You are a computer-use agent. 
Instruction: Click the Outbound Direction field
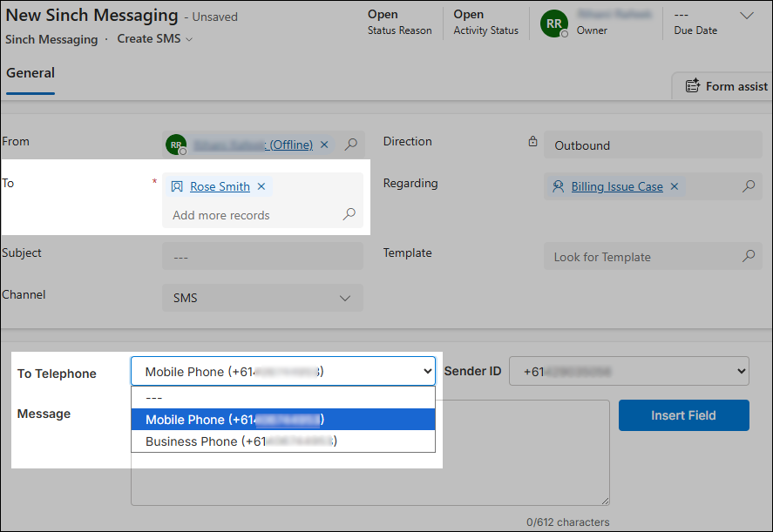(653, 145)
